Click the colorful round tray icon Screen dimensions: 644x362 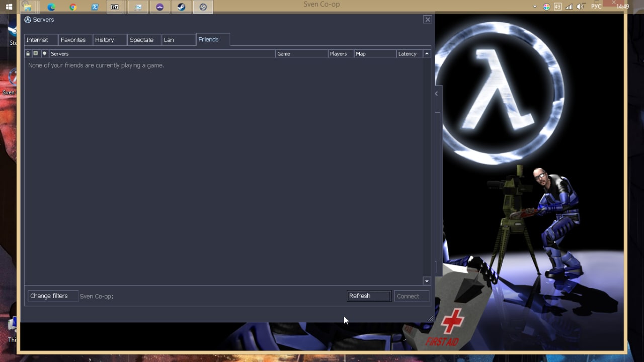pyautogui.click(x=547, y=7)
